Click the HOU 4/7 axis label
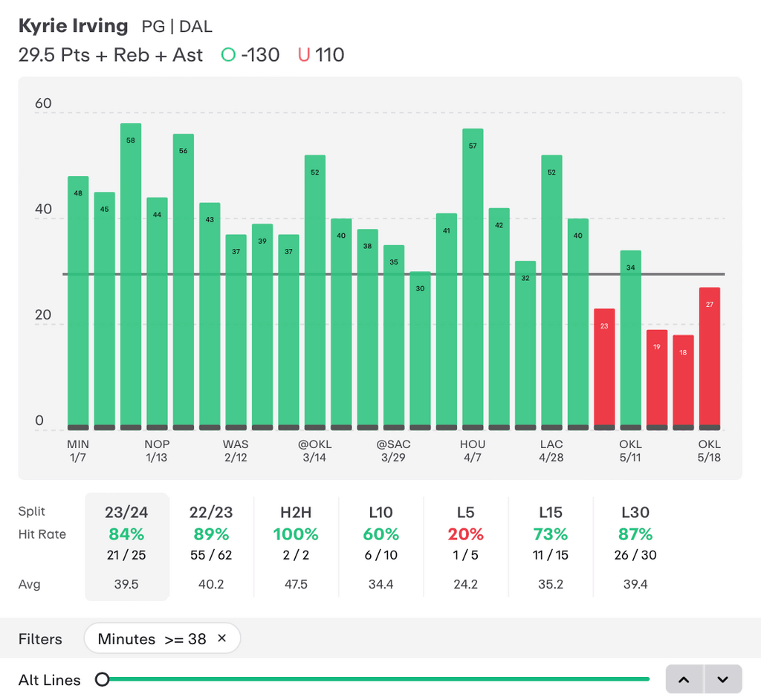761x700 pixels. tap(473, 450)
